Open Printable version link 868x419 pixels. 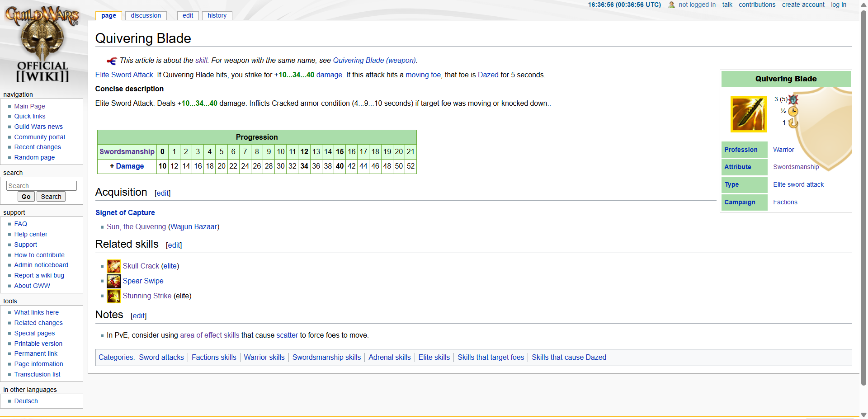pos(38,344)
